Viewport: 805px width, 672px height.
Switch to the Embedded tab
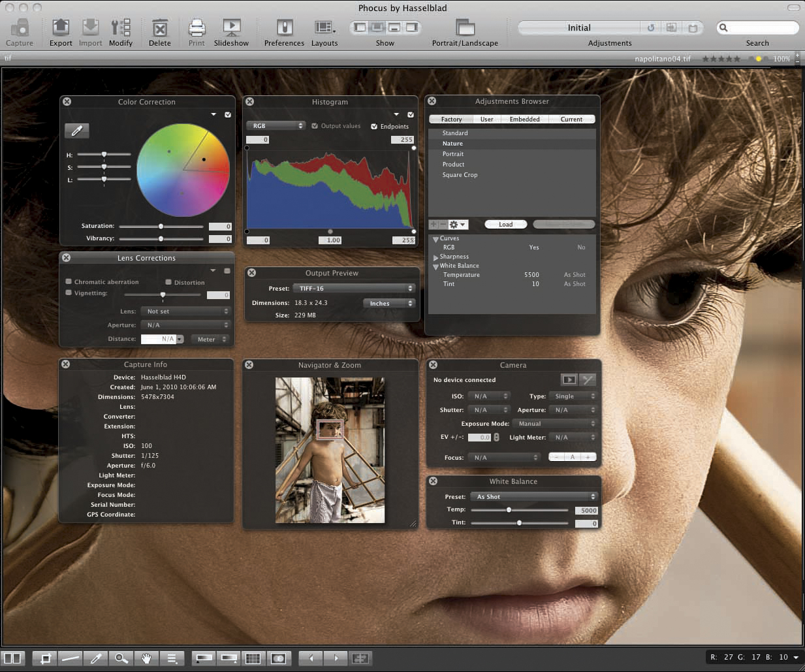click(x=524, y=120)
